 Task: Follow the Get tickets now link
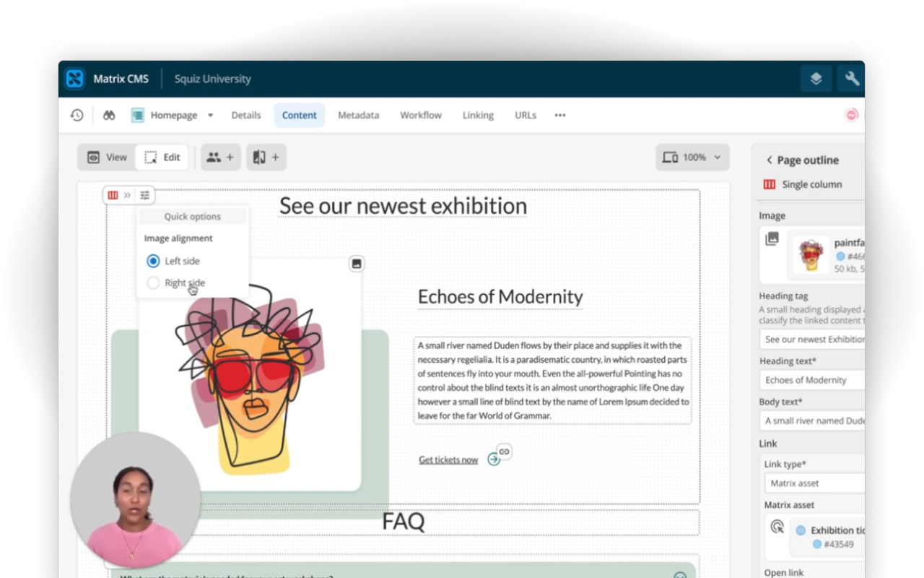click(x=448, y=460)
